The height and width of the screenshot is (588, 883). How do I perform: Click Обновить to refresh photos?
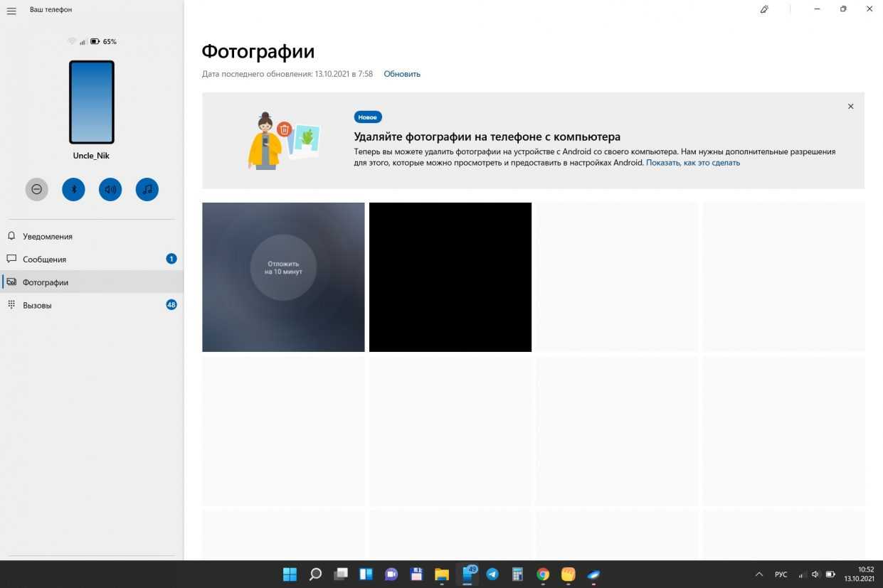point(402,74)
